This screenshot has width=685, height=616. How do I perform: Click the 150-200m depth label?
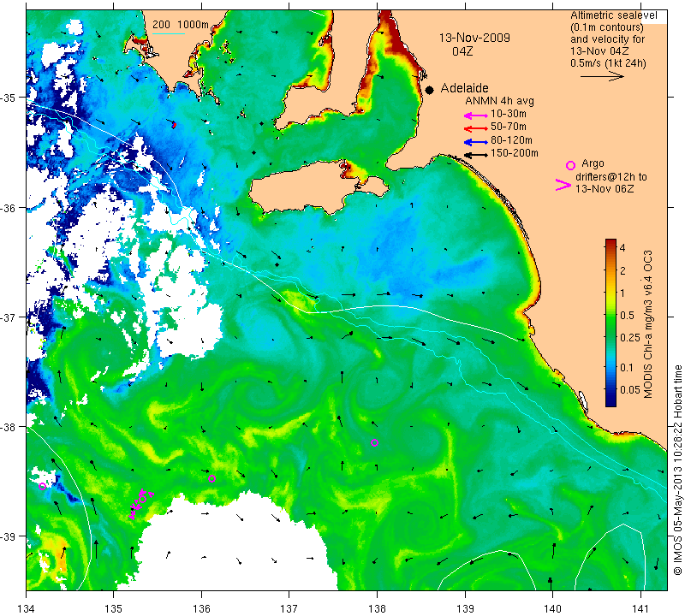click(515, 153)
